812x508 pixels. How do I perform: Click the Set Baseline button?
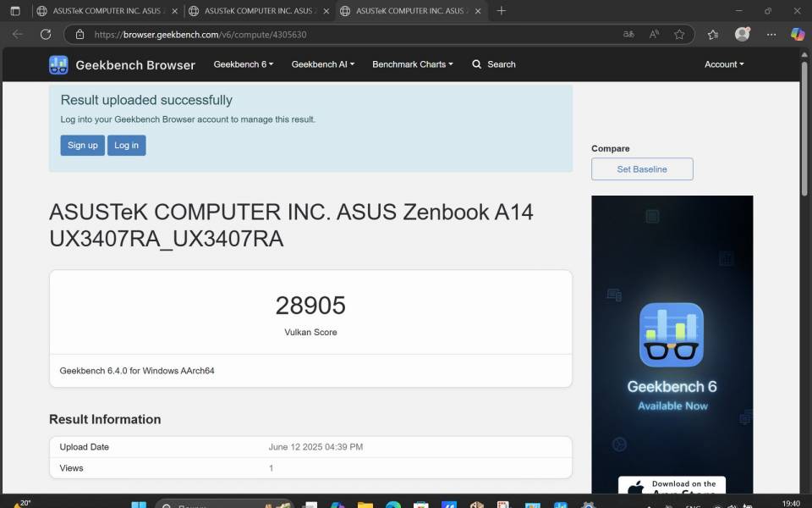[642, 169]
